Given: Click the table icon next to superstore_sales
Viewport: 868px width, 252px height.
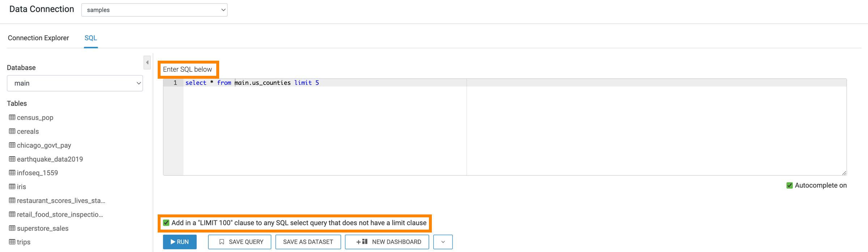Looking at the screenshot, I should click(x=12, y=228).
